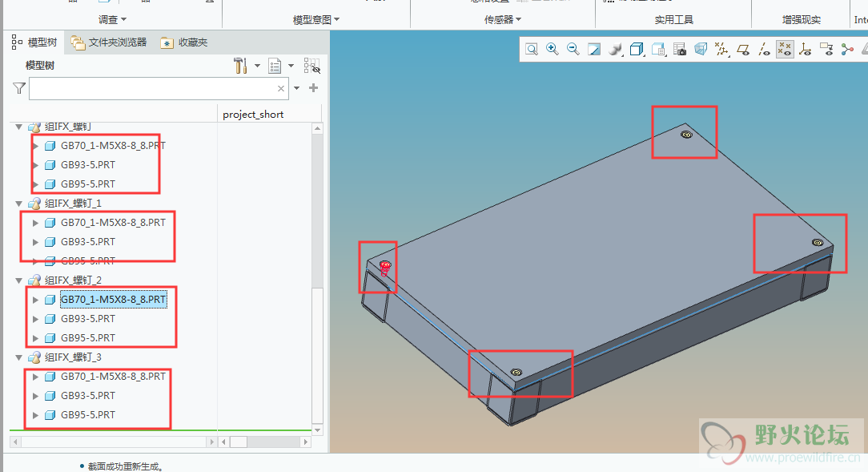Viewport: 868px width, 472px height.
Task: Switch to the 模型树 tab
Action: pos(34,42)
